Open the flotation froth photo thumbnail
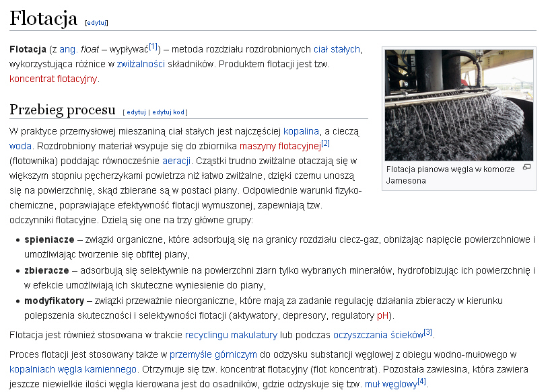Screen dimensions: 552x392 [459, 105]
